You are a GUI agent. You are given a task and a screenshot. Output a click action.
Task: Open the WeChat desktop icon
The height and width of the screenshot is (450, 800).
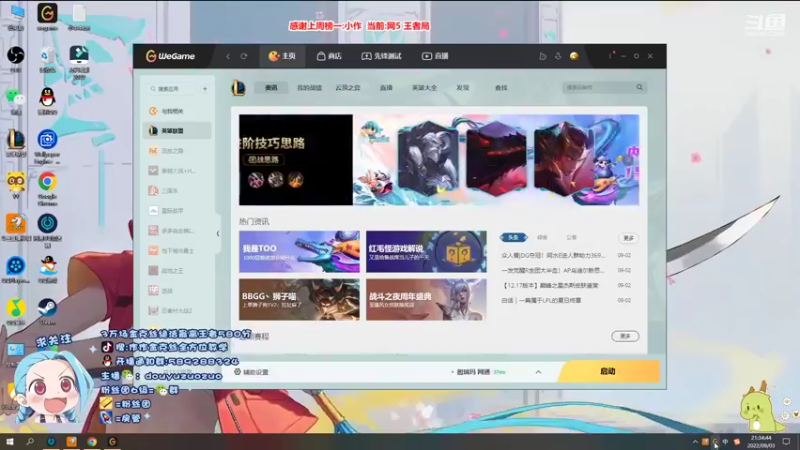(16, 101)
